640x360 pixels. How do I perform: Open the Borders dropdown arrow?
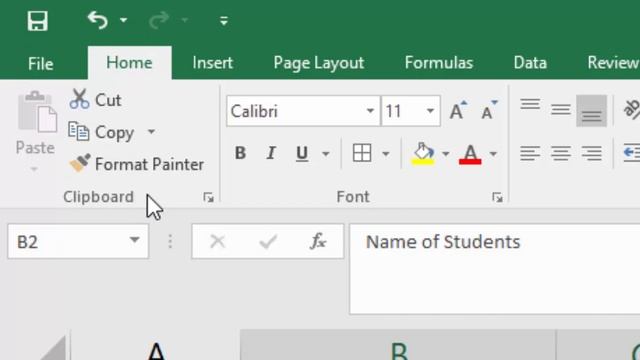coord(386,154)
